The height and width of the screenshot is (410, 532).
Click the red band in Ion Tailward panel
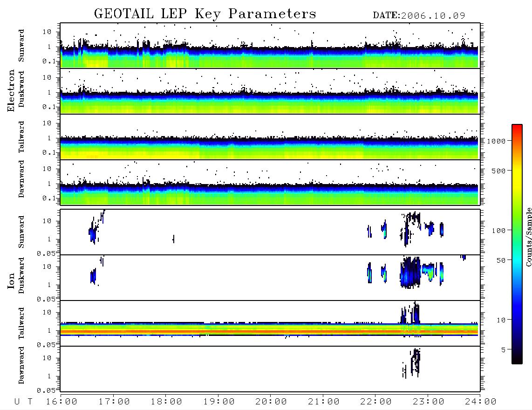click(269, 331)
